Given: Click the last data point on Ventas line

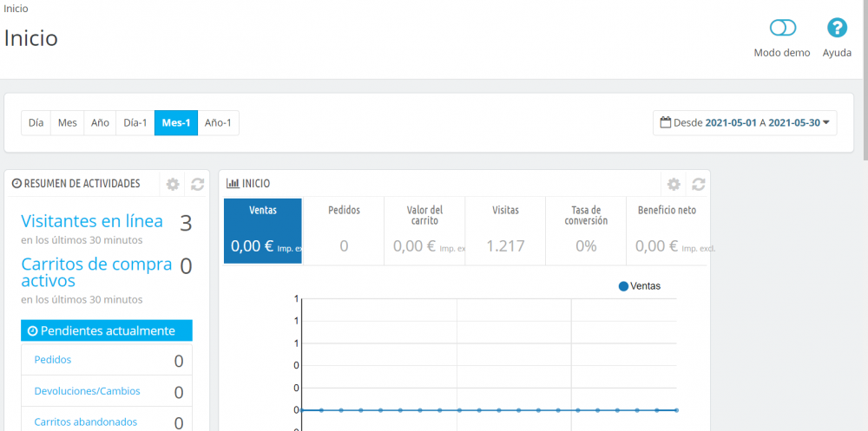Looking at the screenshot, I should coord(676,410).
